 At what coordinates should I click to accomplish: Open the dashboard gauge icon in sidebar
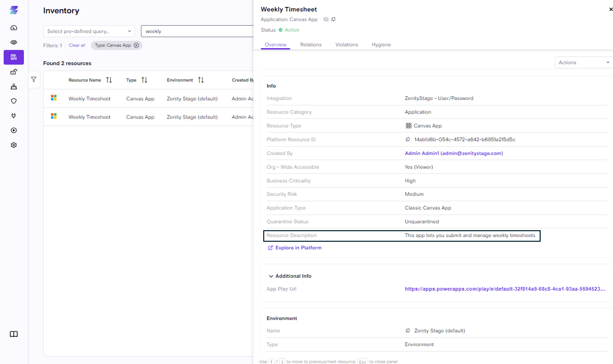(x=14, y=28)
